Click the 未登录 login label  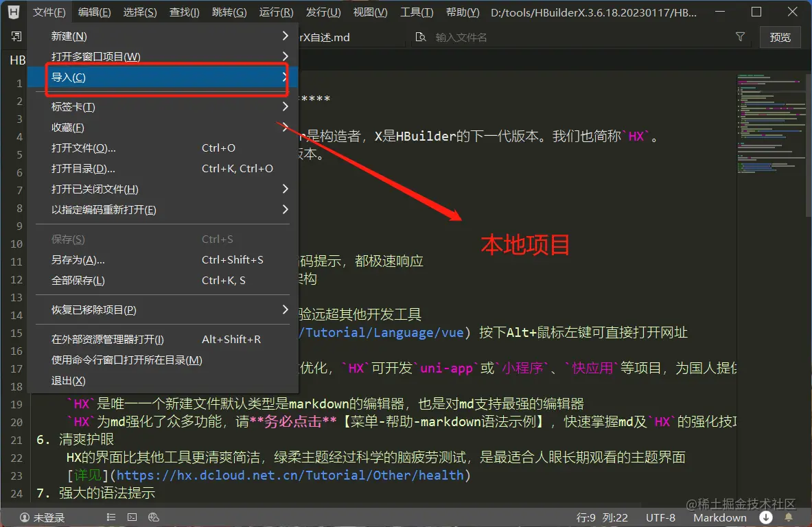tap(49, 517)
